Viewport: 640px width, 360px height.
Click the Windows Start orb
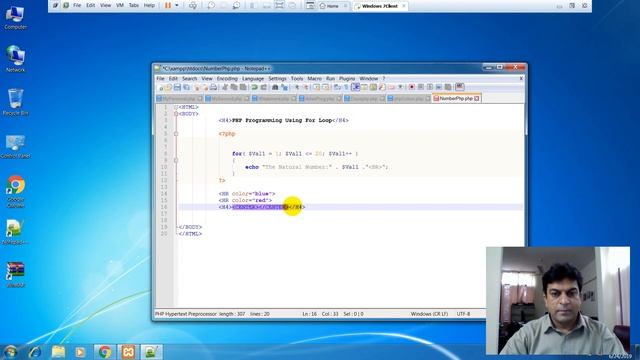click(x=10, y=352)
